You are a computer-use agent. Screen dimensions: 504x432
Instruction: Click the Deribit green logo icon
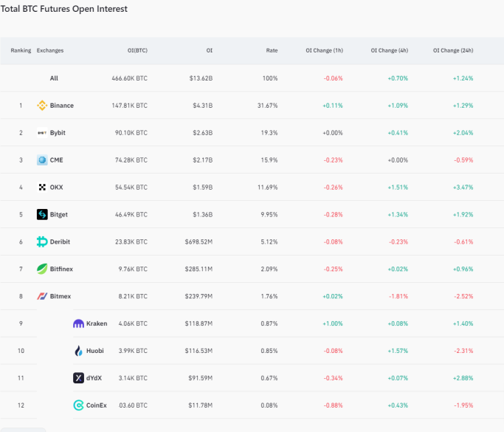click(x=42, y=241)
